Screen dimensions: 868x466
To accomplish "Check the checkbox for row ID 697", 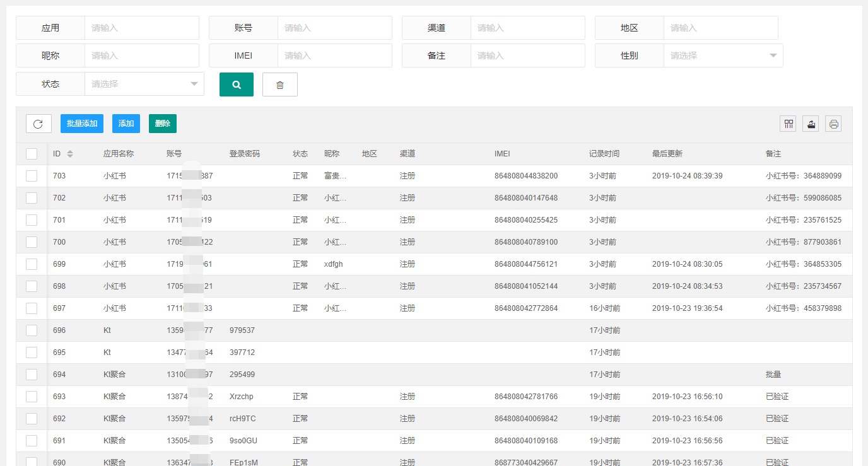I will 32,308.
